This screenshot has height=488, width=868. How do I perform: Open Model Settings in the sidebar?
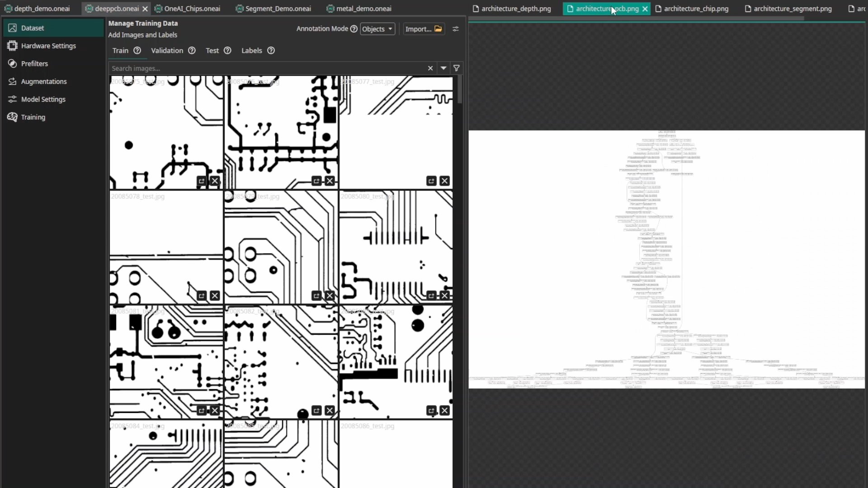43,99
